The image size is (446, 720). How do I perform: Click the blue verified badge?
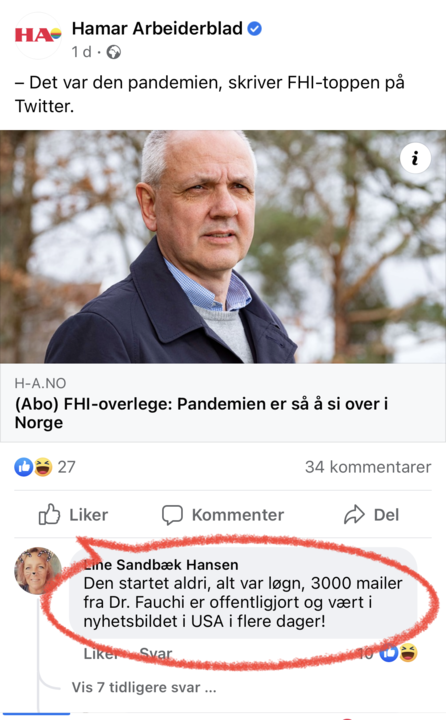pyautogui.click(x=254, y=29)
